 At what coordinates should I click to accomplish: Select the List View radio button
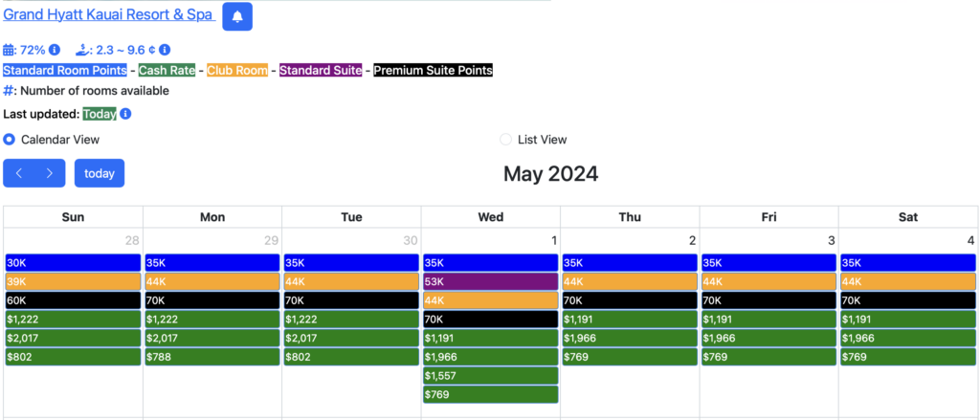click(x=505, y=140)
